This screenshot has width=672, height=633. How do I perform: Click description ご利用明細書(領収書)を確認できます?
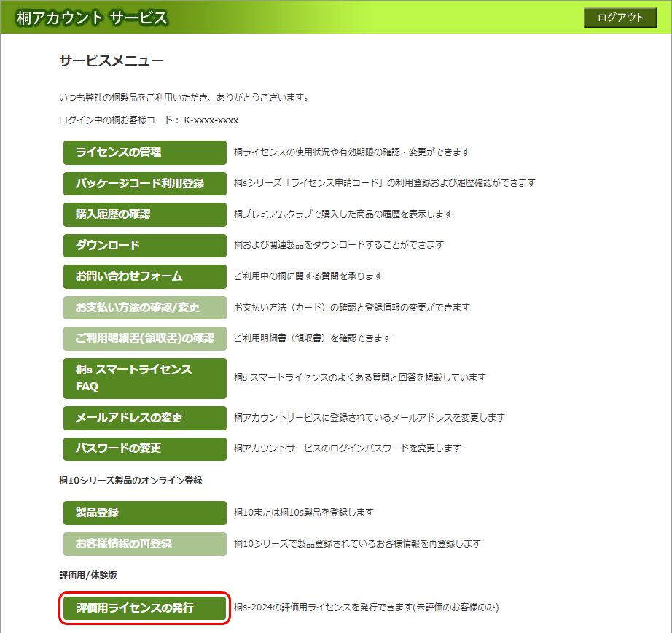(313, 338)
